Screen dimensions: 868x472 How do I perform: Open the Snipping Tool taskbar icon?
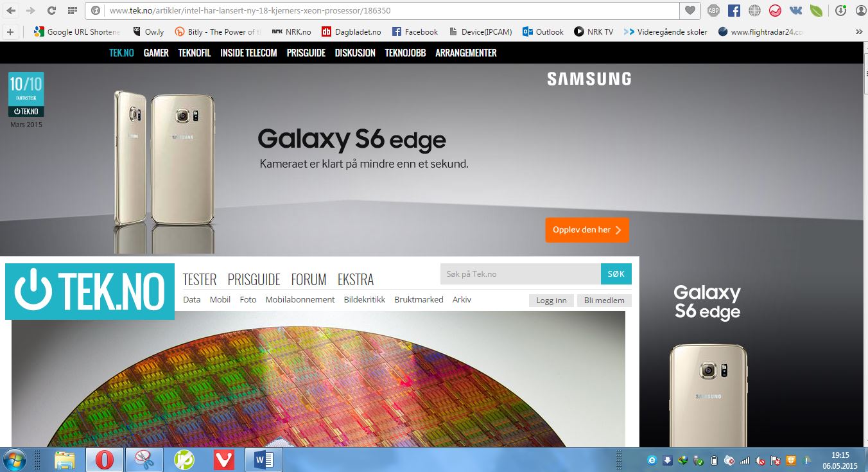pos(144,460)
